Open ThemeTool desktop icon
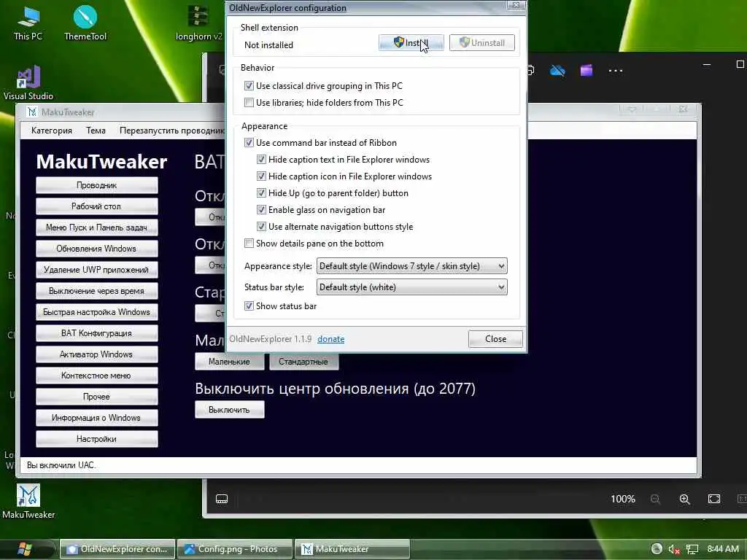The image size is (747, 560). coord(85,23)
